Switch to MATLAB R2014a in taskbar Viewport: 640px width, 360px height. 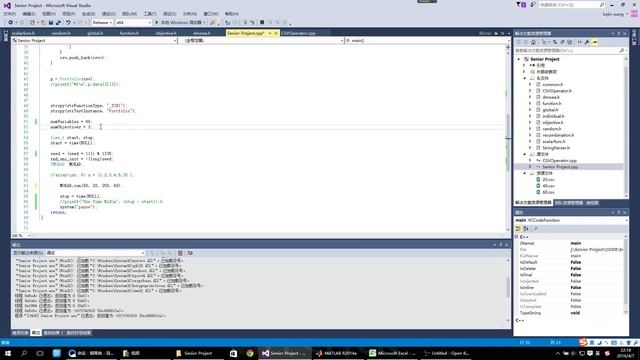pyautogui.click(x=337, y=353)
